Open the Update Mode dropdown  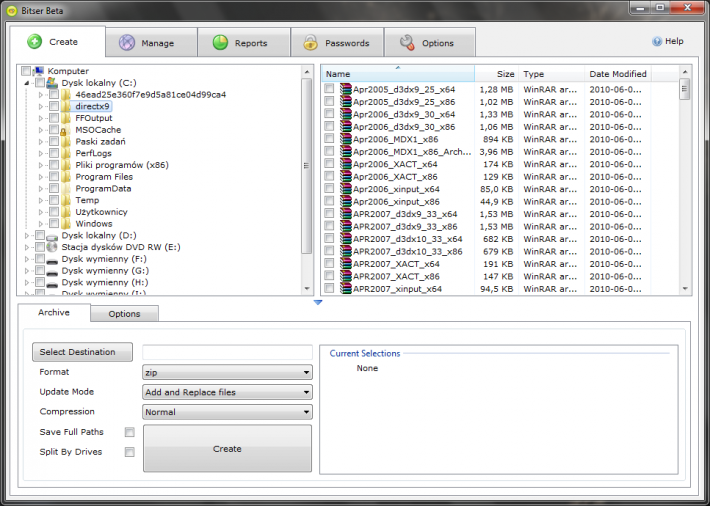click(x=227, y=392)
